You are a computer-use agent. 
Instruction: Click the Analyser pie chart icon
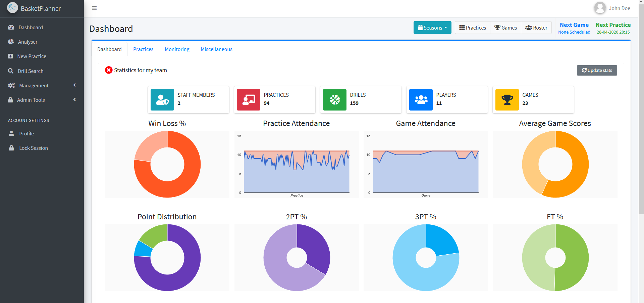(x=11, y=42)
